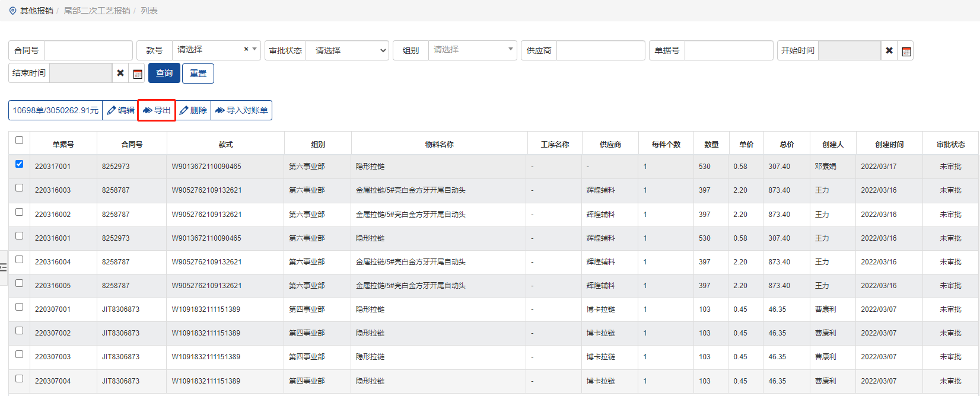Screen dimensions: 980x396
Task: Click the 合同号 input field
Action: 88,50
